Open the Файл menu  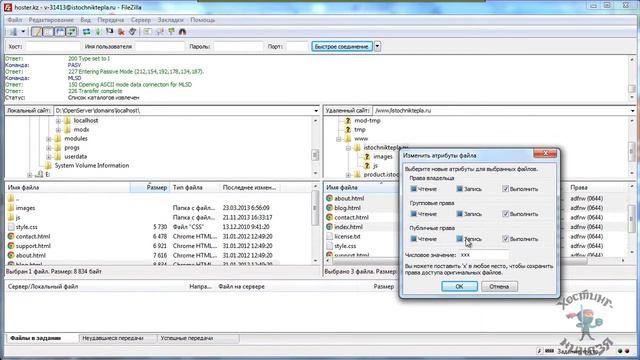pos(15,20)
